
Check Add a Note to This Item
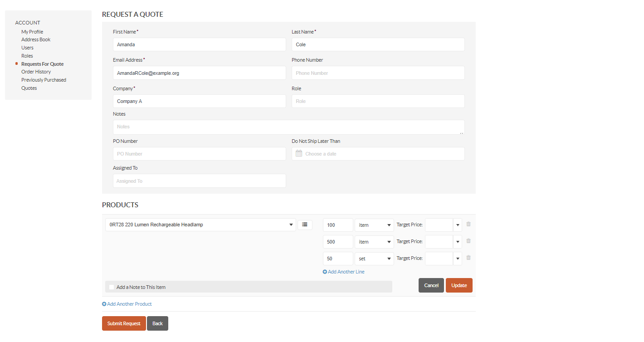[112, 287]
